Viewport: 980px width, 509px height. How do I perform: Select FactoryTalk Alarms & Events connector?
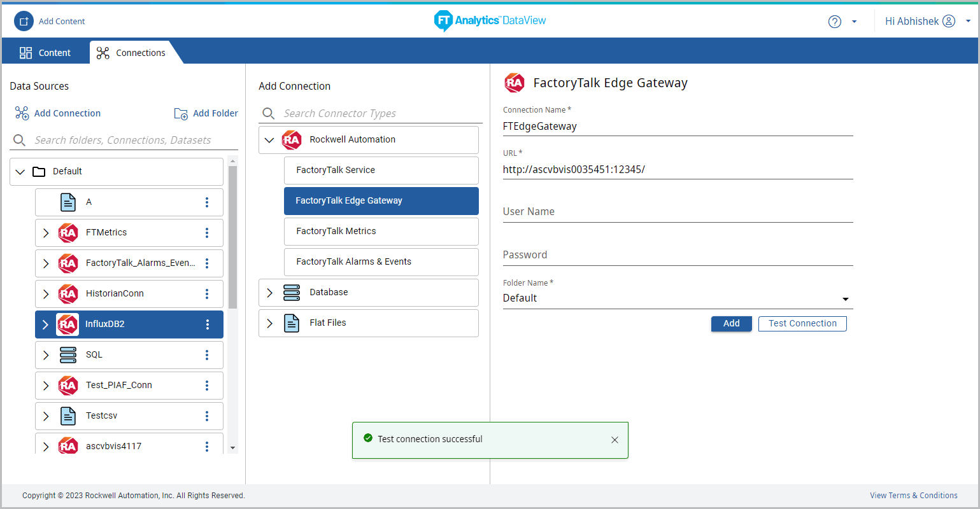381,262
